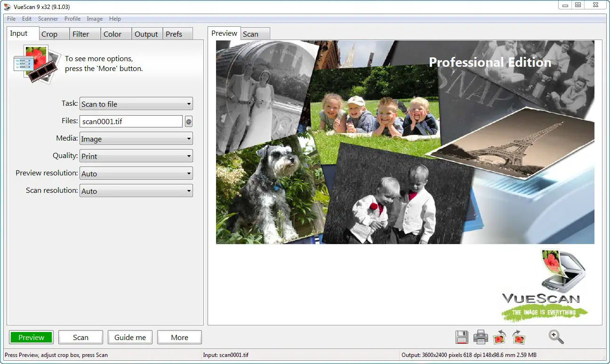Switch to the Input tab
Viewport: 610px width, 364px height.
point(23,33)
